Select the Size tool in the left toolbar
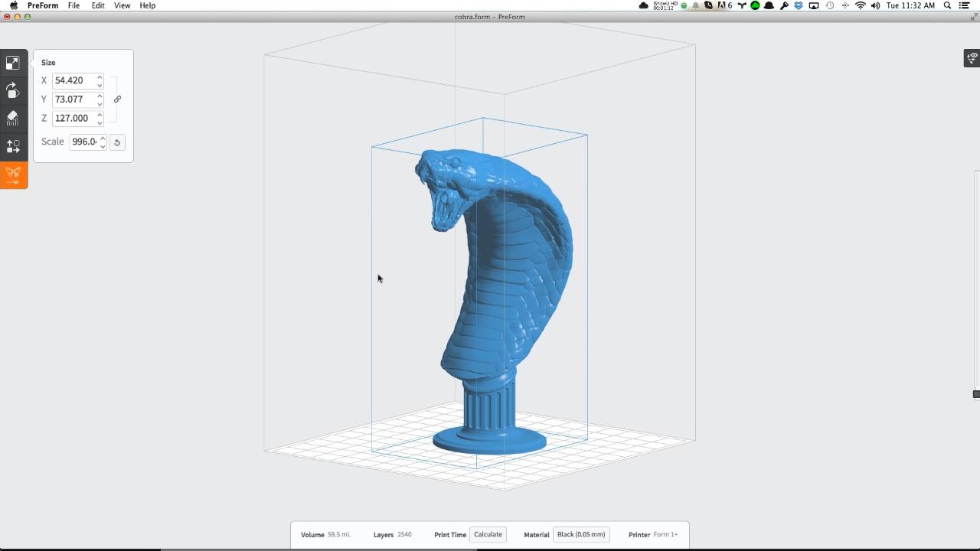Viewport: 980px width, 551px height. pos(13,63)
